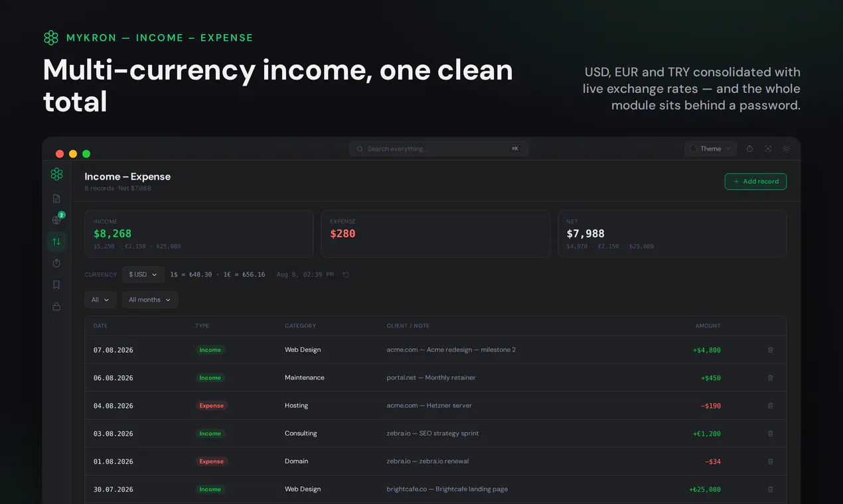Open the All type filter dropdown

click(x=100, y=300)
